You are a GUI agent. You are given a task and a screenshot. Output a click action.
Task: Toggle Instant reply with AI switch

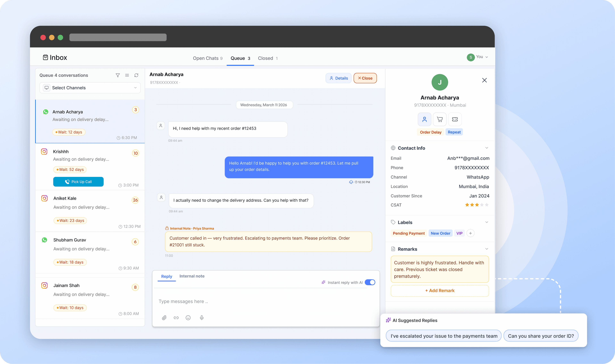(x=370, y=282)
